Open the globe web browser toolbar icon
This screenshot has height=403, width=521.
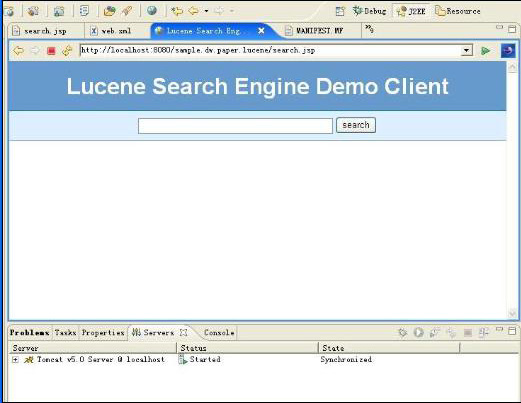pyautogui.click(x=152, y=11)
